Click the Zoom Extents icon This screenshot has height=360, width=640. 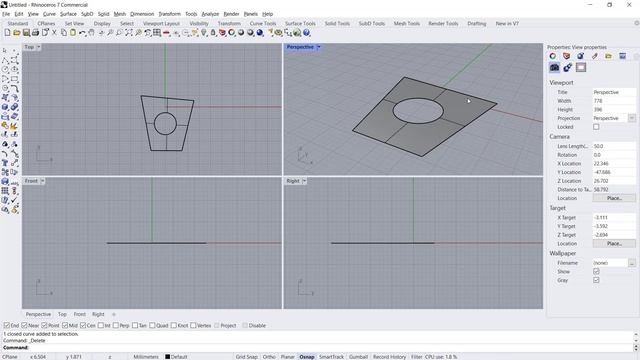(129, 33)
